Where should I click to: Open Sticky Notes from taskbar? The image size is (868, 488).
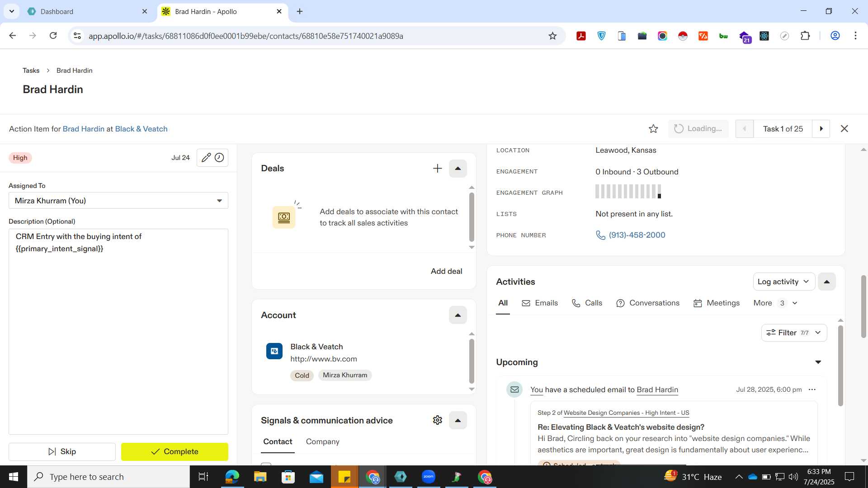[344, 477]
